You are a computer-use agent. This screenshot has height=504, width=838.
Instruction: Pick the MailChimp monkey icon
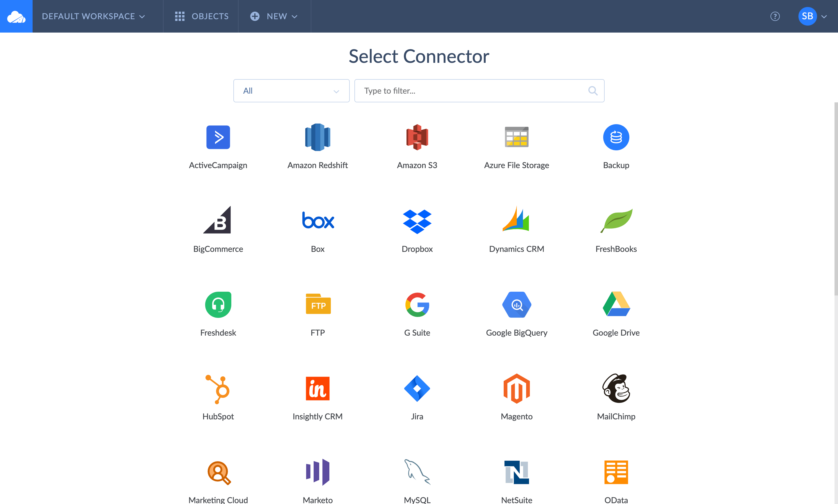616,388
